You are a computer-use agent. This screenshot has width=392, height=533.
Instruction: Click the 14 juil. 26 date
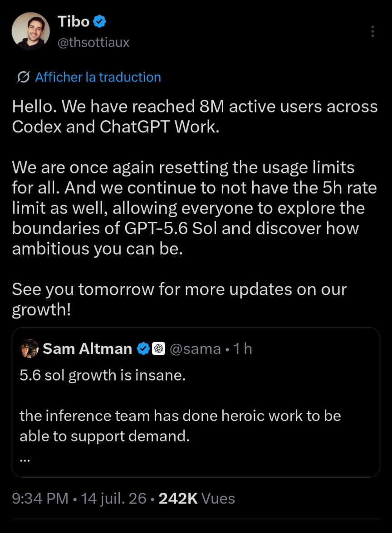coord(113,499)
